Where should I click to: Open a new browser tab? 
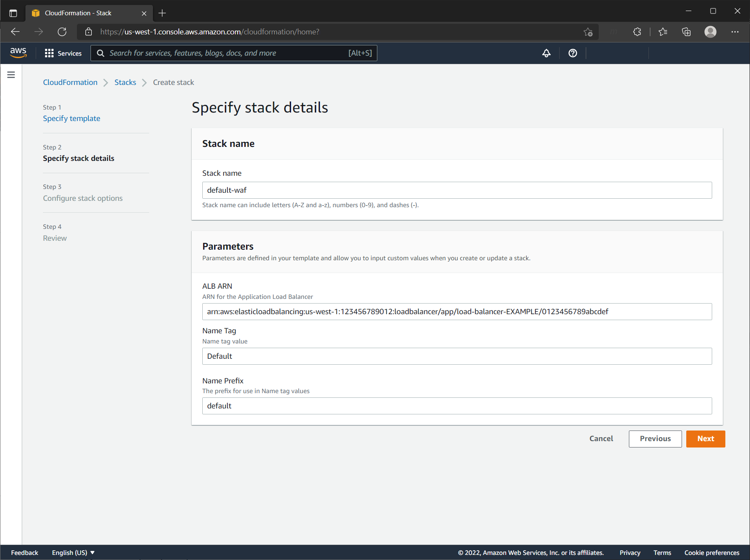point(162,13)
